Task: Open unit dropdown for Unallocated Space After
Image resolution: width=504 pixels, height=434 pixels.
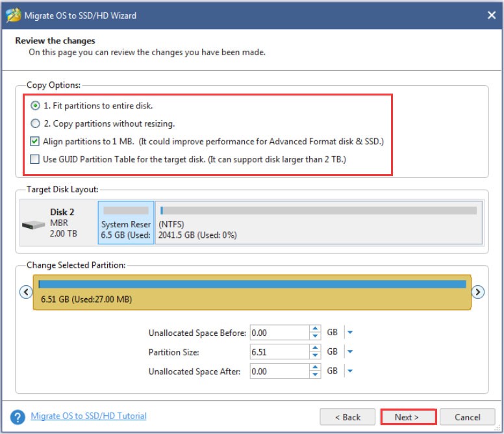Action: click(x=350, y=371)
